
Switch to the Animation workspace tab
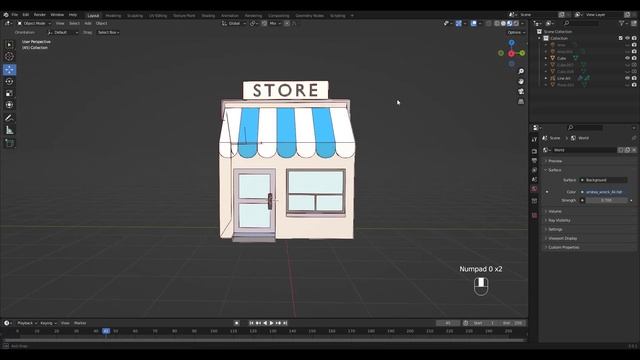[x=230, y=16]
